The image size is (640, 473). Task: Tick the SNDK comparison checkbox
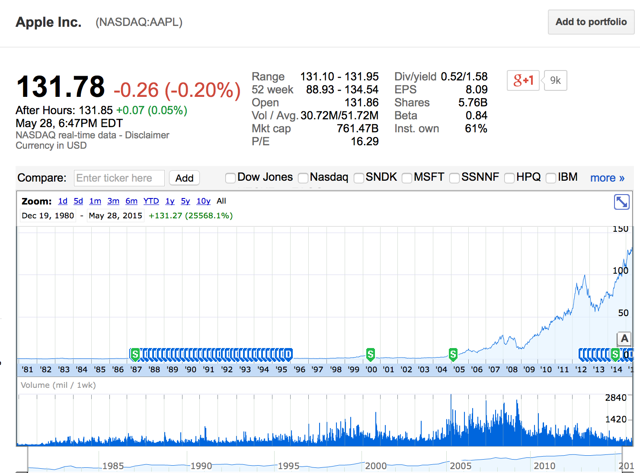(x=359, y=178)
